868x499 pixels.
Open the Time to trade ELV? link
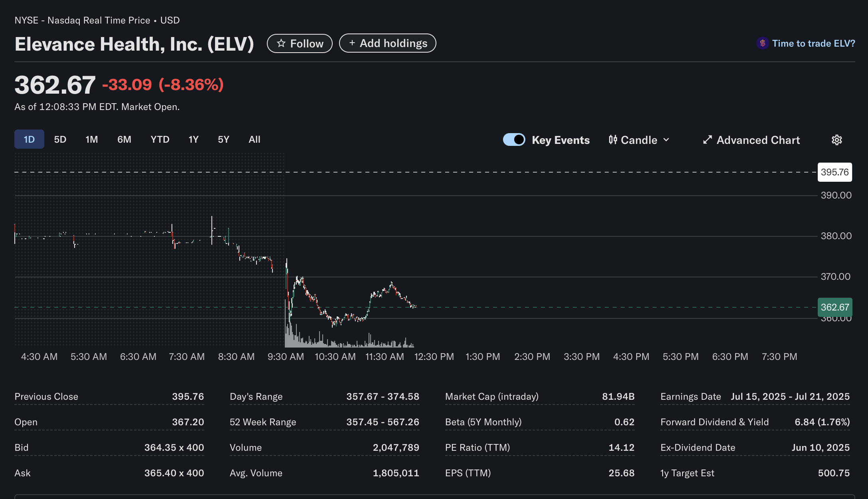pos(806,43)
